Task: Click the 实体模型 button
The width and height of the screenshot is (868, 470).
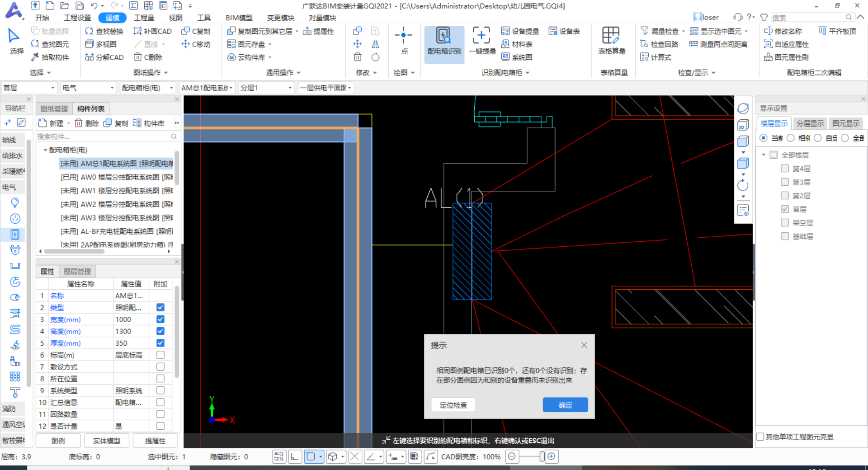Action: [x=107, y=441]
